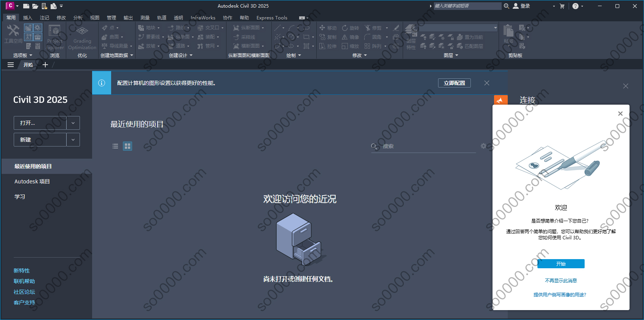Add a new drawing tab with plus
Screen dimensions: 644x320
[45, 65]
